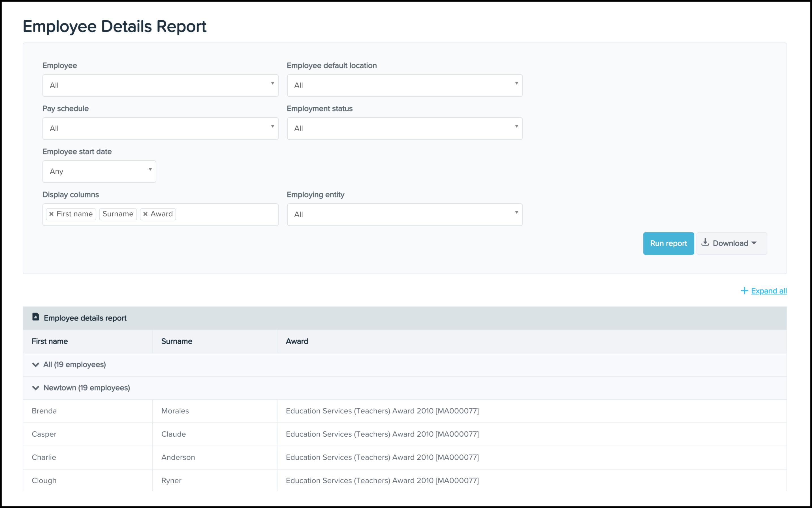This screenshot has height=508, width=812.
Task: Collapse the All (19 employees) group
Action: click(x=36, y=365)
